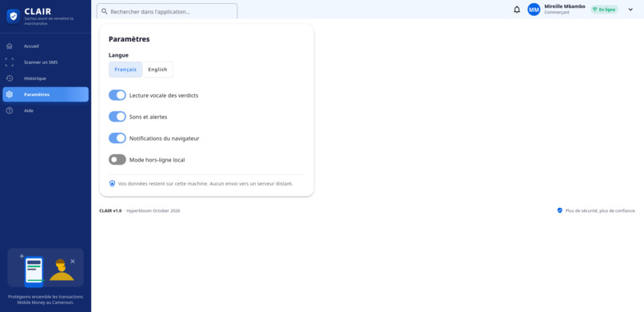
Task: Click the Paramètres card heading
Action: (129, 39)
